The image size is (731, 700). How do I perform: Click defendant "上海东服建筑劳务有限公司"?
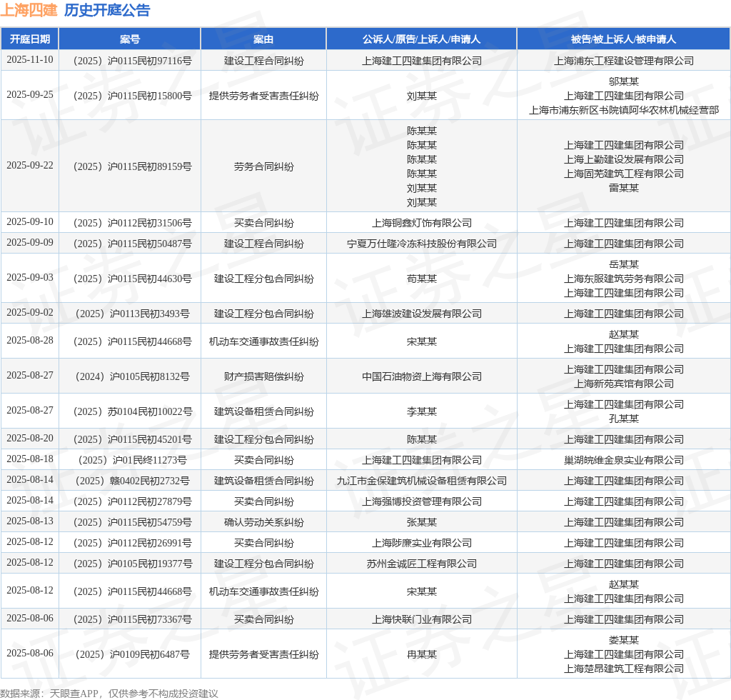point(624,279)
